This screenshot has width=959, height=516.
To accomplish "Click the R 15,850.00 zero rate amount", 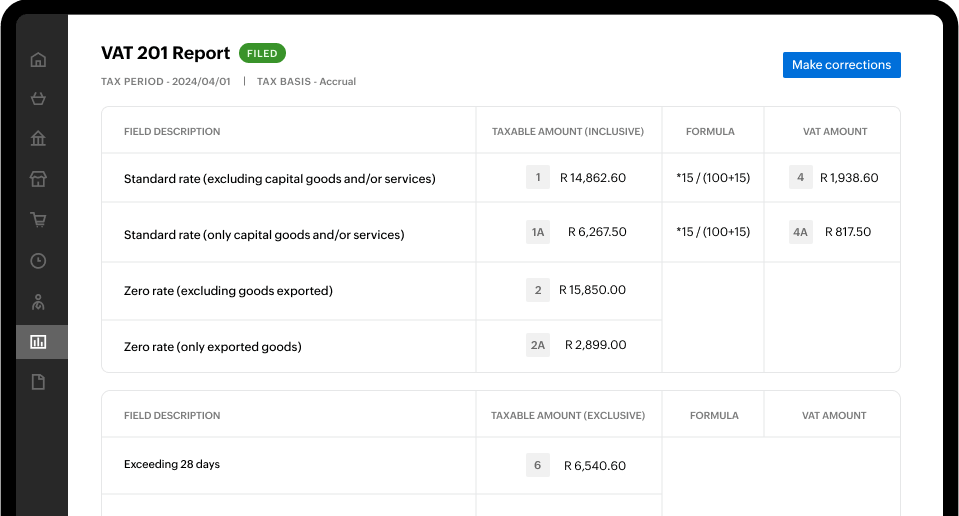I will (x=592, y=290).
